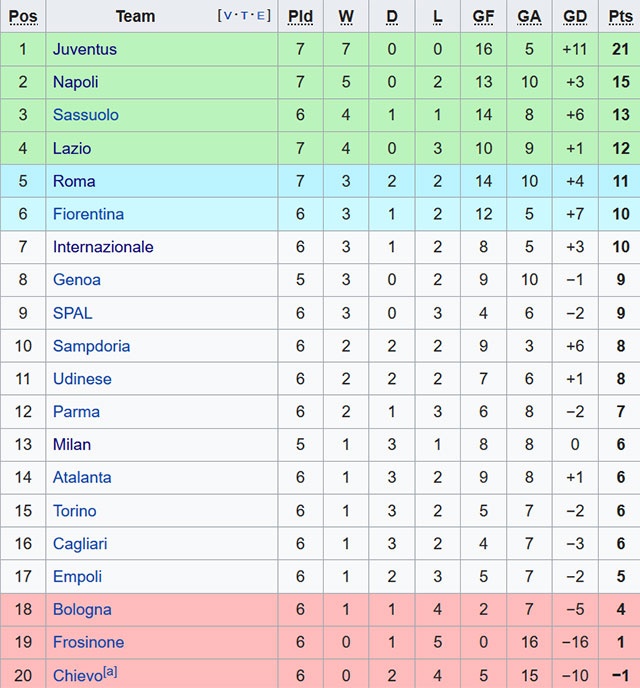640x688 pixels.
Task: Select the Sampdoria team link
Action: click(92, 346)
